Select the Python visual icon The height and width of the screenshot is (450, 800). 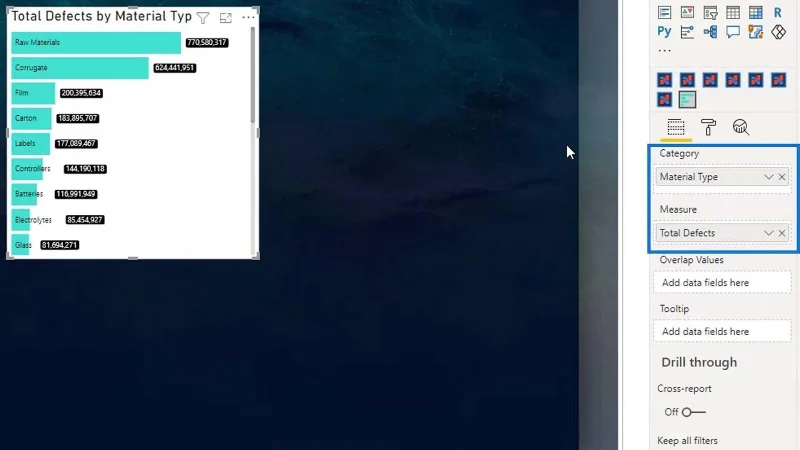pos(664,32)
